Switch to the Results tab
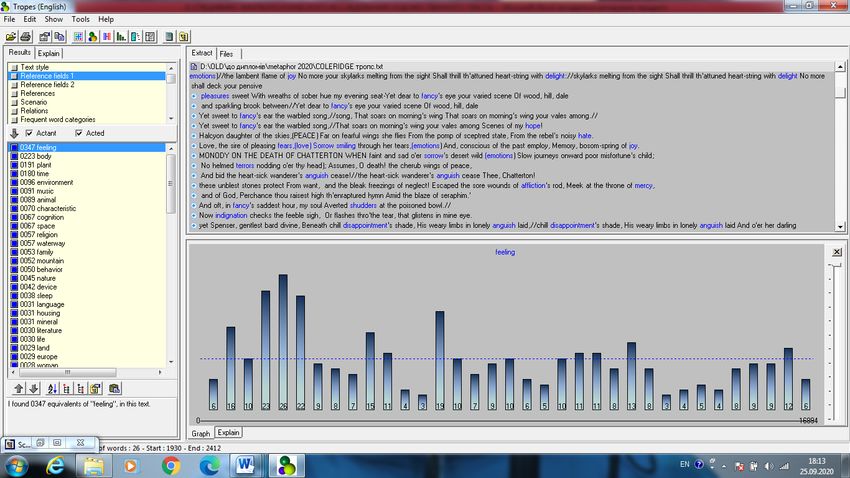 pos(20,53)
